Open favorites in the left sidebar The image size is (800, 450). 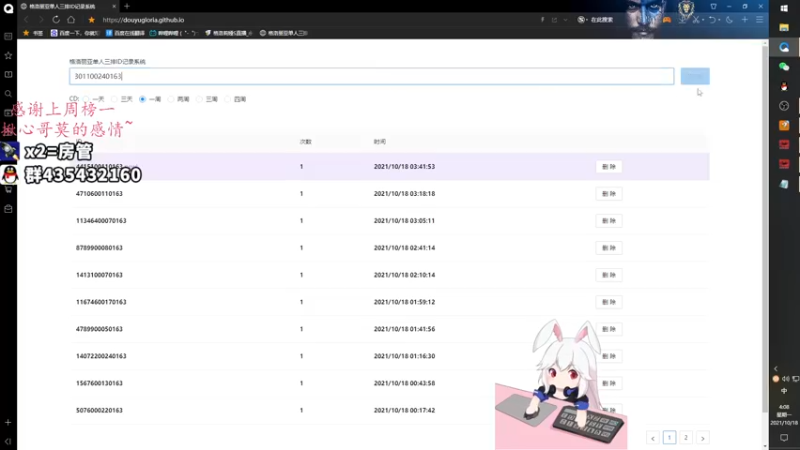pos(8,56)
